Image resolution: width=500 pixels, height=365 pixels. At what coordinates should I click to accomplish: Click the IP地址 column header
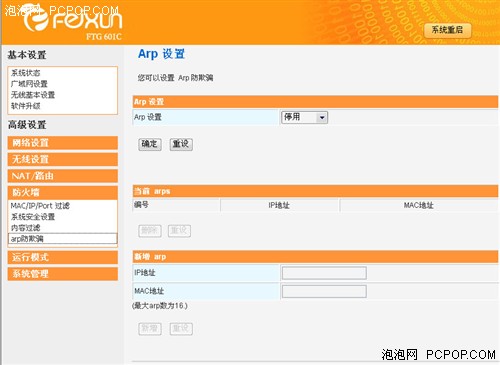pyautogui.click(x=279, y=205)
